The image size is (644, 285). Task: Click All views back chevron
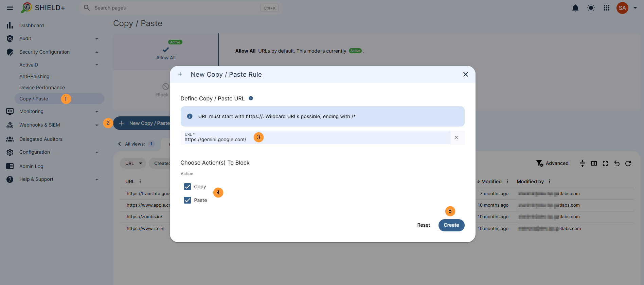[120, 144]
